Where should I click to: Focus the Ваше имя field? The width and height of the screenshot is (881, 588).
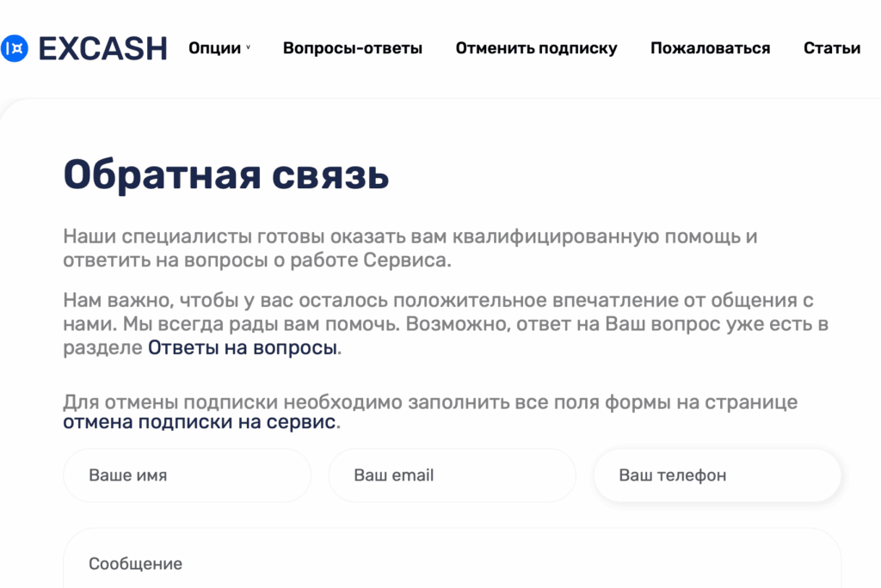point(187,475)
